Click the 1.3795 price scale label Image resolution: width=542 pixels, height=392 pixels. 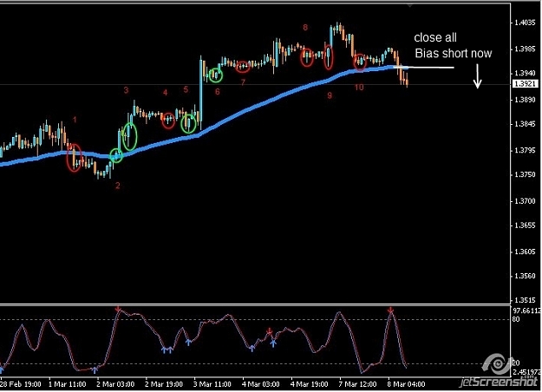point(525,150)
